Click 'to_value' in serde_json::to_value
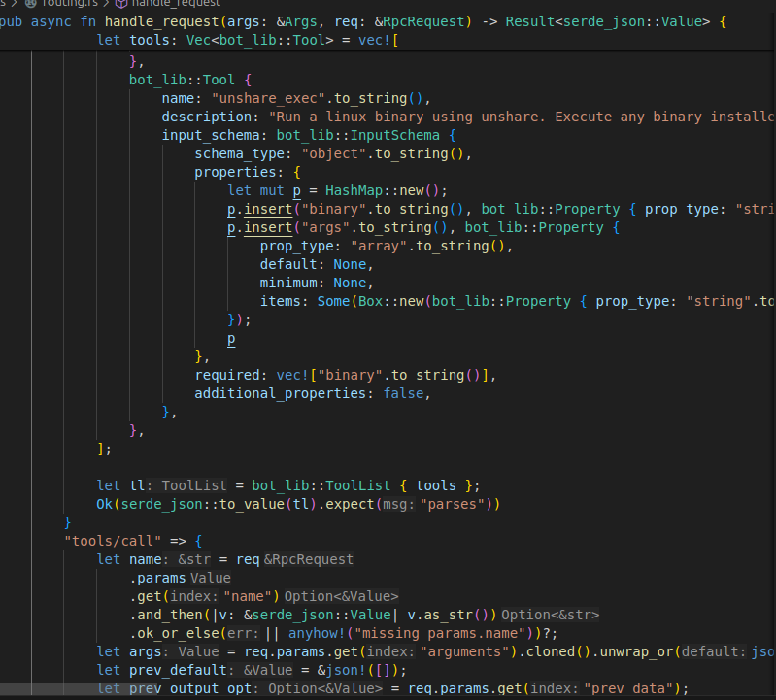Image resolution: width=776 pixels, height=700 pixels. tap(252, 504)
